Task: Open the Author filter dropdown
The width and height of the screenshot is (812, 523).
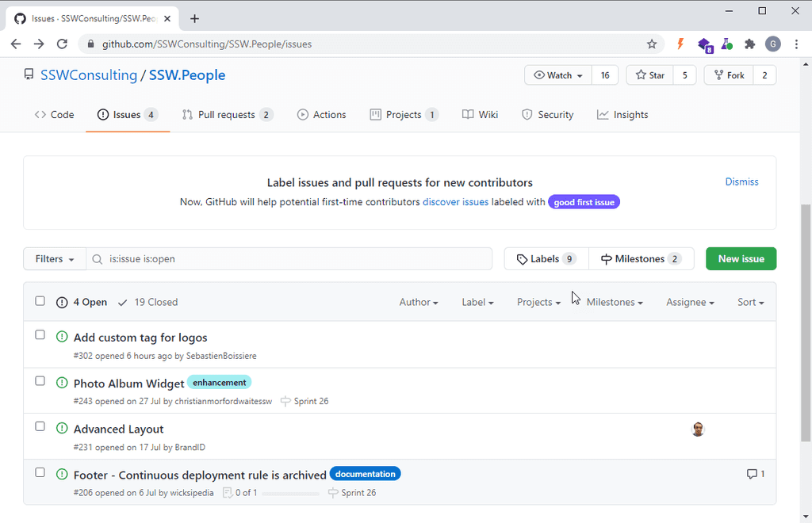Action: click(x=419, y=302)
